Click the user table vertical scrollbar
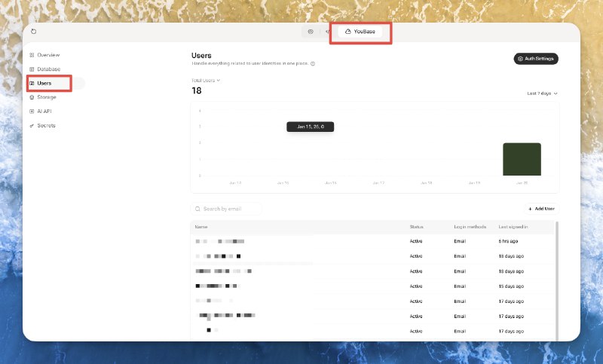 tap(557, 280)
